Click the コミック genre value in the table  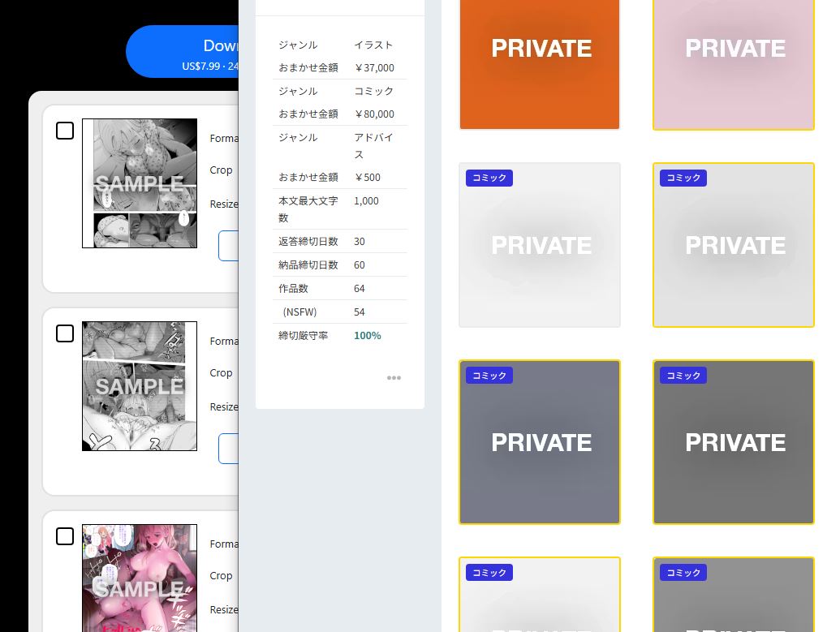[x=373, y=91]
